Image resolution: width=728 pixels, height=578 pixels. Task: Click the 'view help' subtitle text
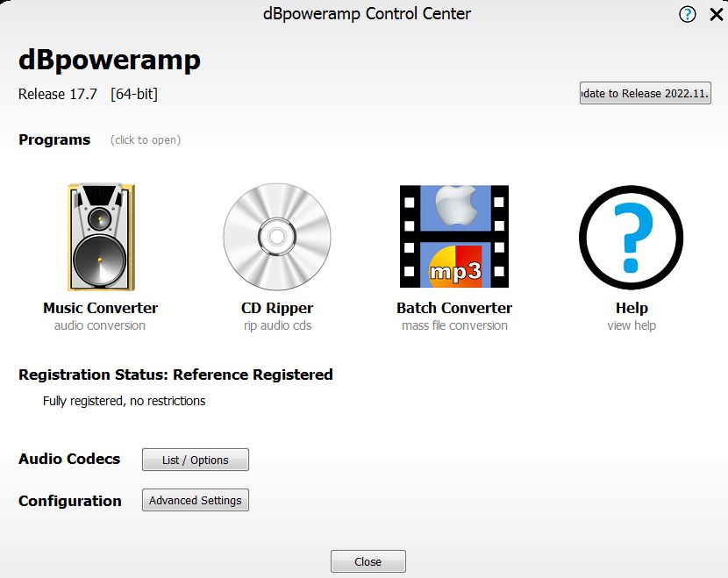[x=632, y=326]
